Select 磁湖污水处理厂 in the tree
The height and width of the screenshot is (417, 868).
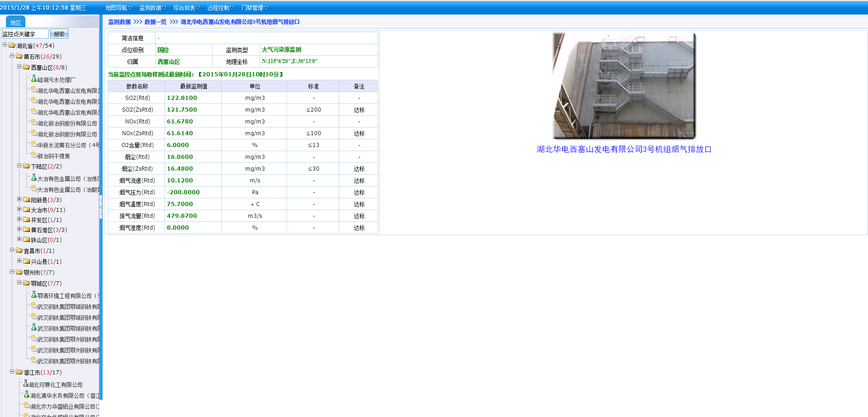(56, 80)
